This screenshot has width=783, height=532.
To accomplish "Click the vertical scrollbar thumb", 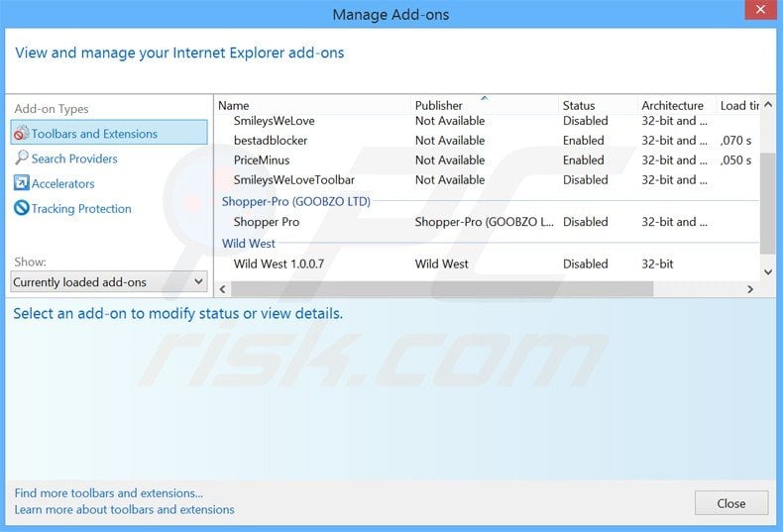I will pyautogui.click(x=768, y=203).
